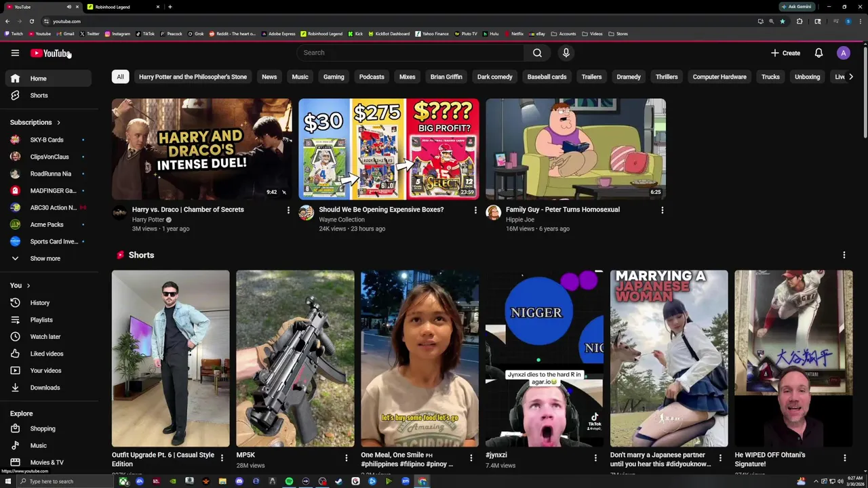This screenshot has width=868, height=488.
Task: Open Wayne Collection channel avatar
Action: (x=307, y=213)
